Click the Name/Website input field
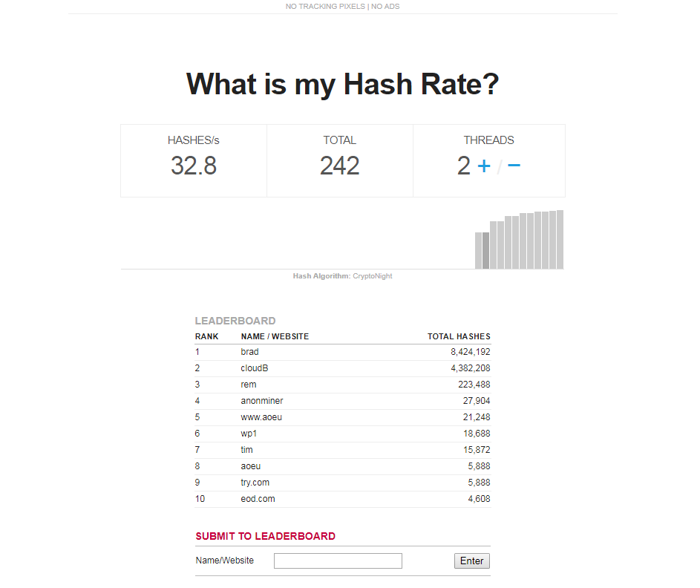This screenshot has height=588, width=700. point(338,561)
